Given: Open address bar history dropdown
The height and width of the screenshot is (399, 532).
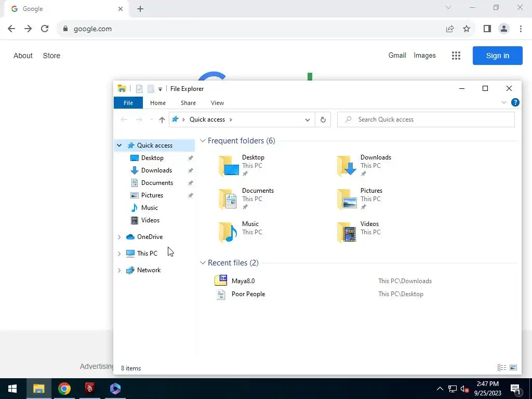Looking at the screenshot, I should click(308, 120).
